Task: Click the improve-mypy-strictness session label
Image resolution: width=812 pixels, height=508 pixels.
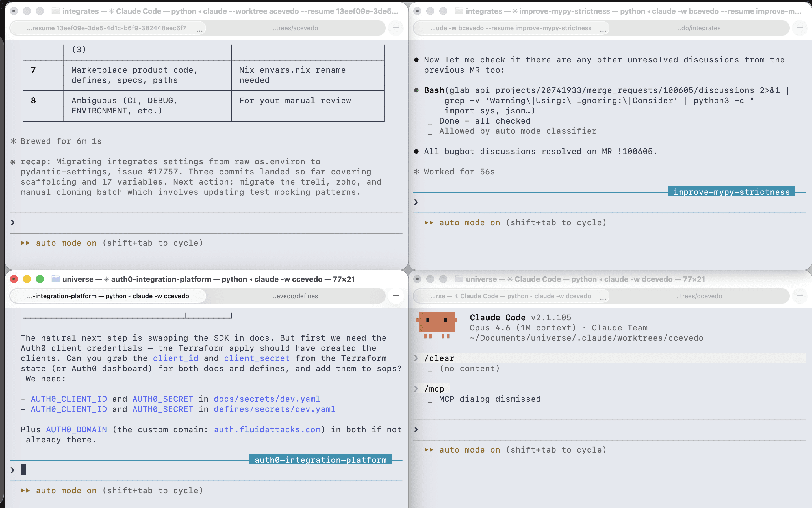Action: point(731,192)
